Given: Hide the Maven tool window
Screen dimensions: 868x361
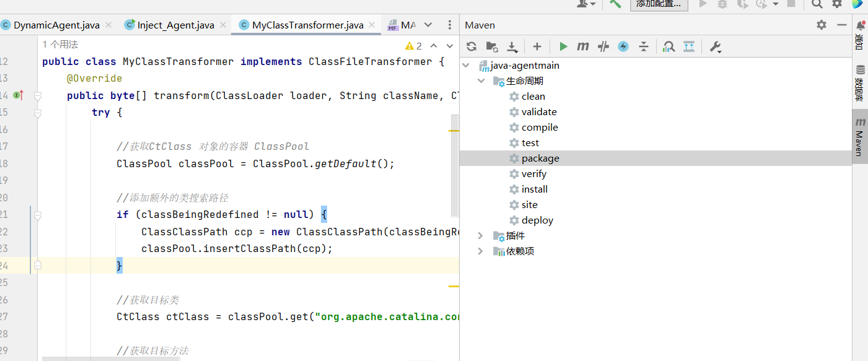Looking at the screenshot, I should tap(841, 25).
